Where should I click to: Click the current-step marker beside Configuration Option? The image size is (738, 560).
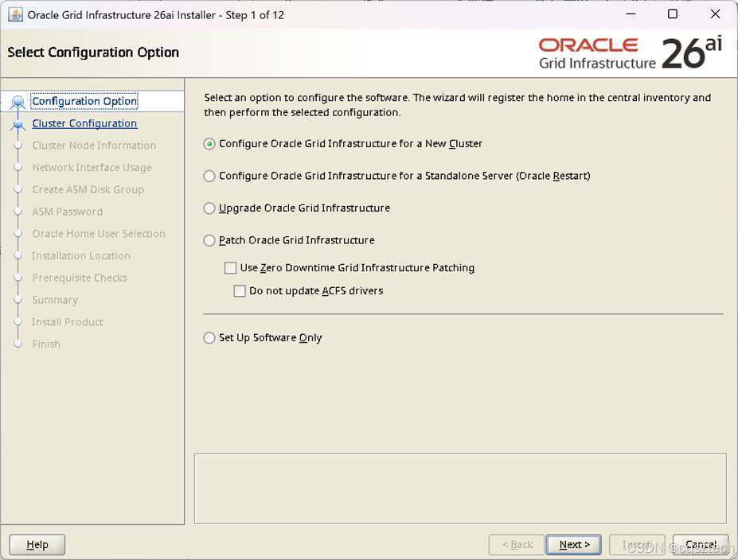point(18,102)
